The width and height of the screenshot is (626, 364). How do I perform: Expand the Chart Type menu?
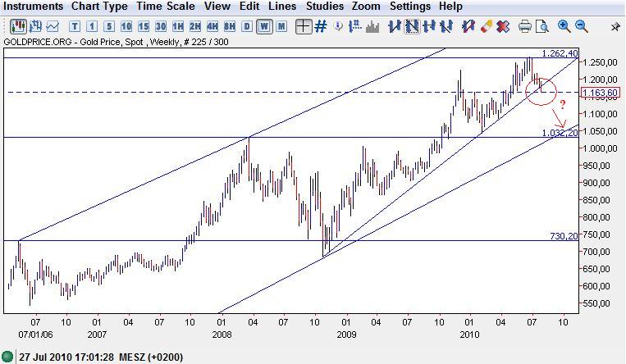(x=99, y=7)
